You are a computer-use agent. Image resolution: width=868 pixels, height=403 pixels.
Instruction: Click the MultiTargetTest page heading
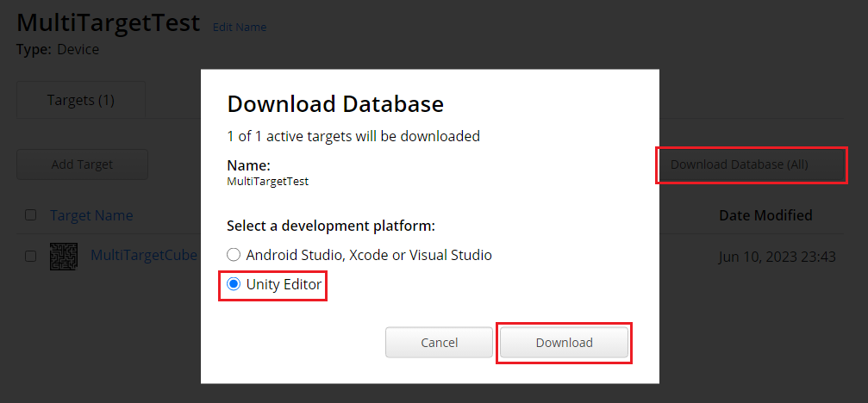(108, 23)
